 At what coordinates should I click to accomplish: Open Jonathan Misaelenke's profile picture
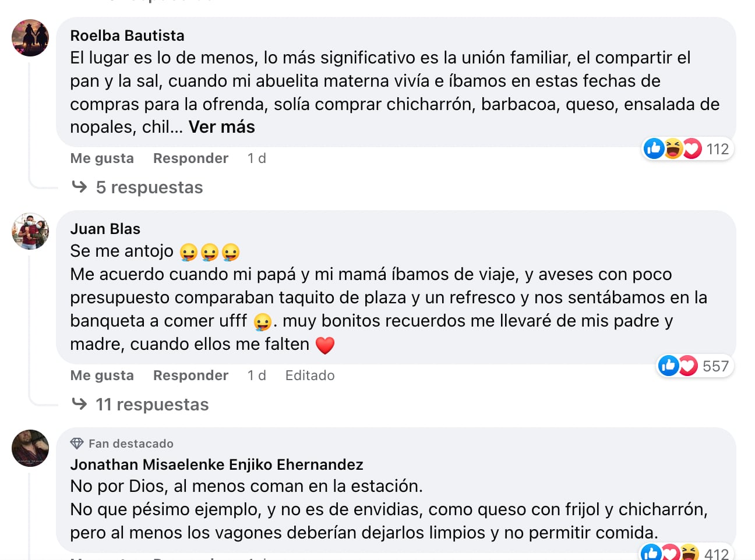pyautogui.click(x=30, y=449)
